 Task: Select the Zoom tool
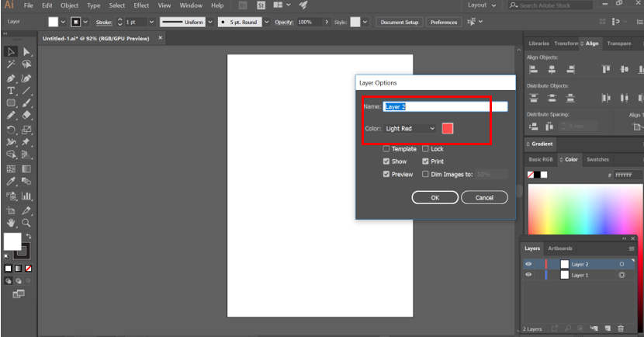click(x=26, y=223)
